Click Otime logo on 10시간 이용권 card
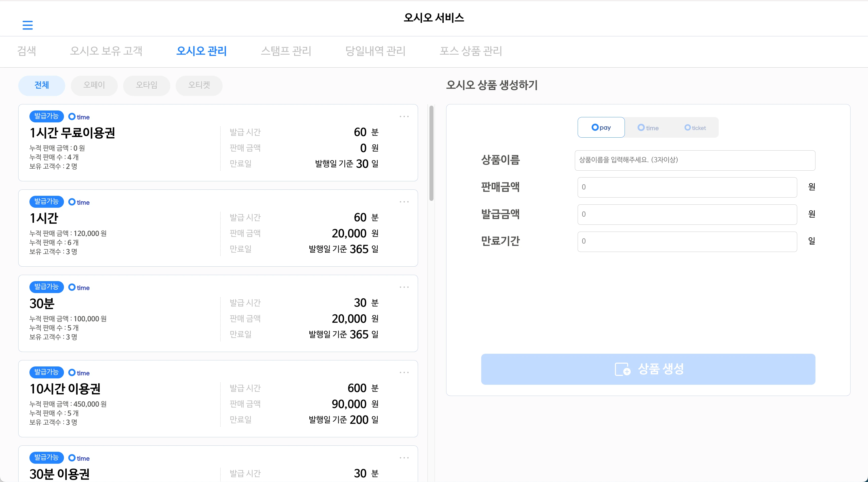The width and height of the screenshot is (868, 482). click(79, 373)
